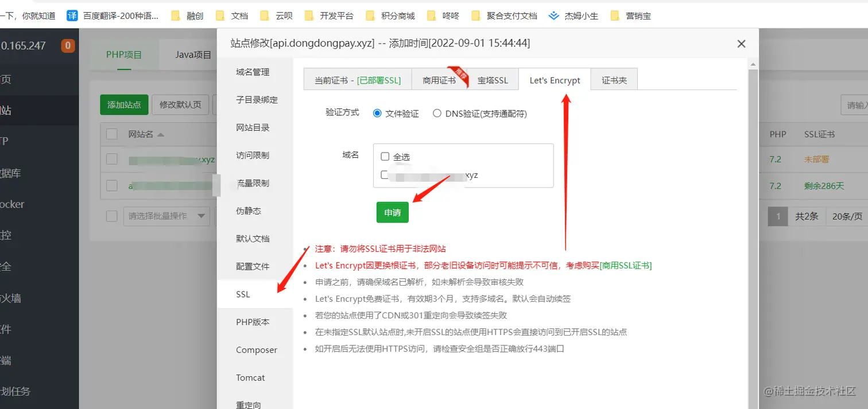The height and width of the screenshot is (409, 868).
Task: Switch to 当前证书 tab
Action: (x=358, y=80)
